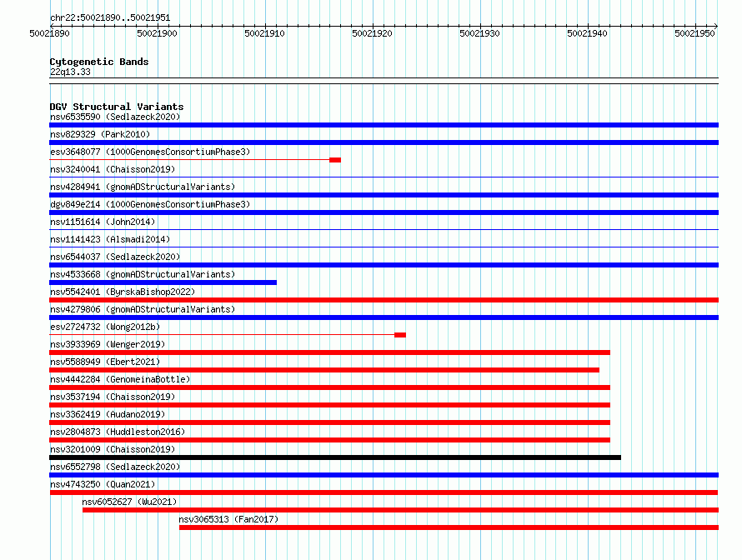Click ruler start position 50021890
The height and width of the screenshot is (560, 742).
[x=49, y=33]
